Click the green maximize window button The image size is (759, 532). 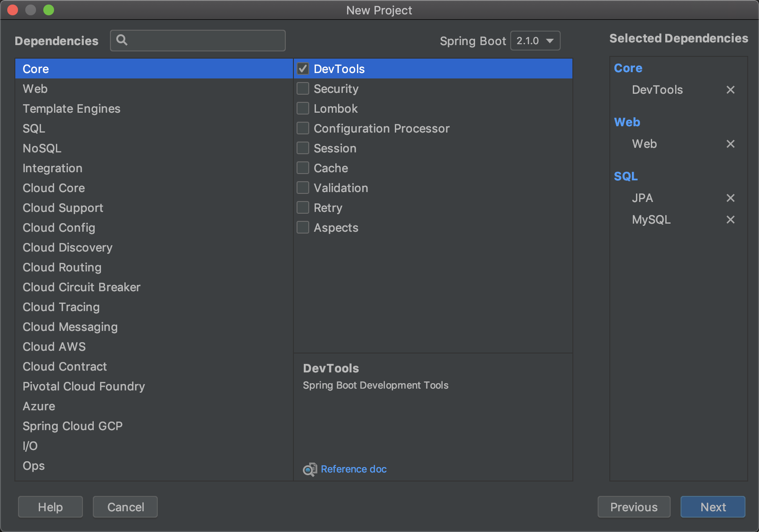(x=49, y=10)
